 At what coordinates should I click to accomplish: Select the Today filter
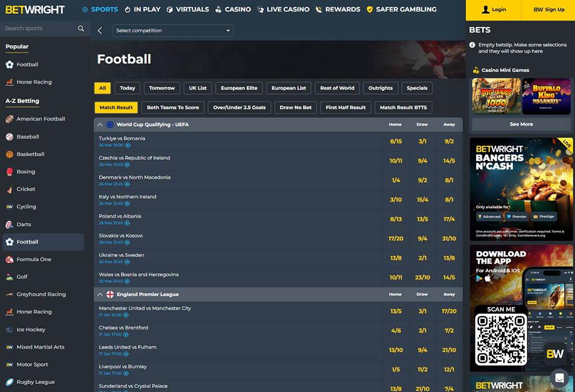[128, 88]
